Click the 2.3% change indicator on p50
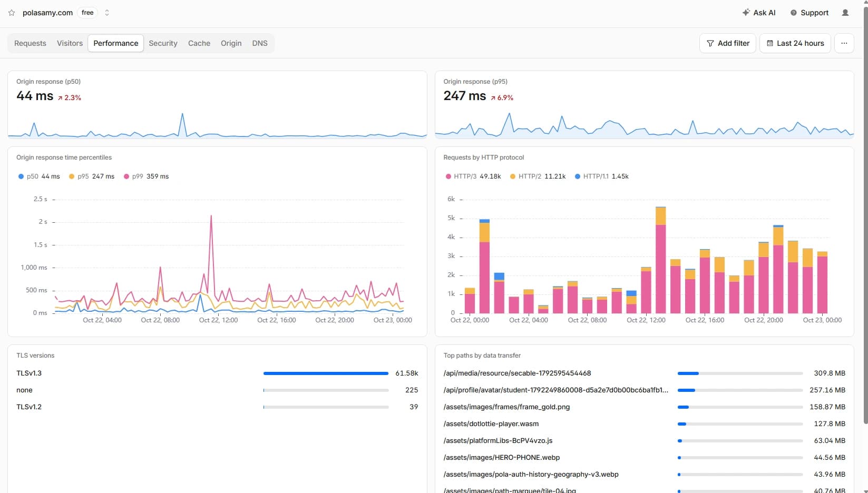This screenshot has width=868, height=493. point(70,97)
